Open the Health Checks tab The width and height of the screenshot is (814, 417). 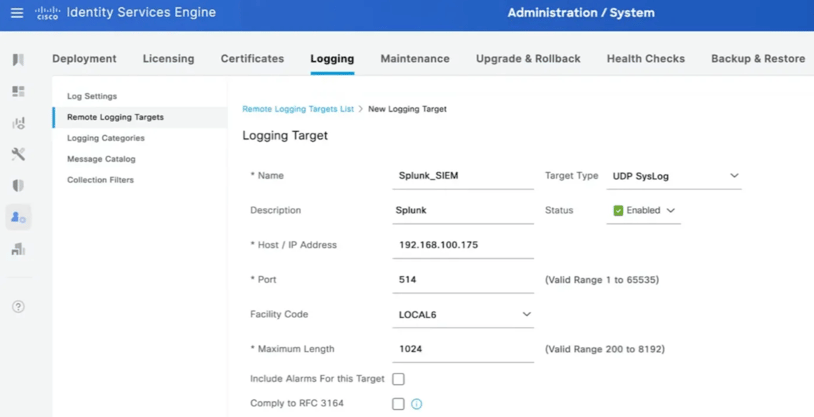click(646, 59)
